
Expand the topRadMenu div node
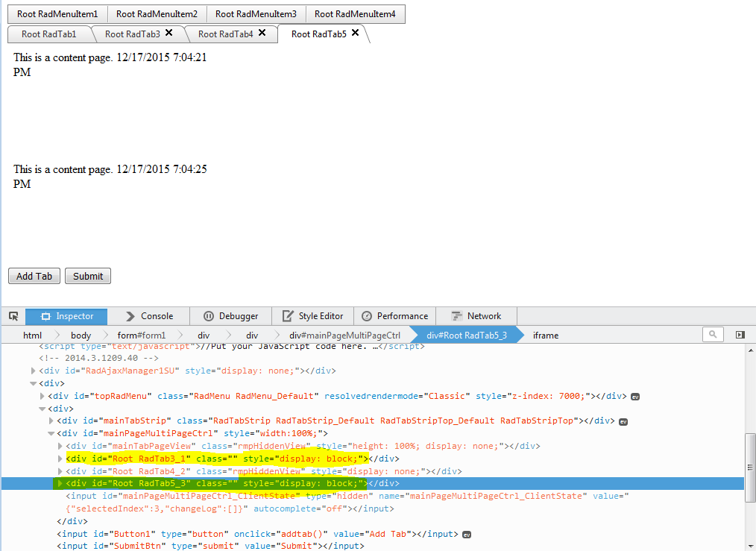42,396
